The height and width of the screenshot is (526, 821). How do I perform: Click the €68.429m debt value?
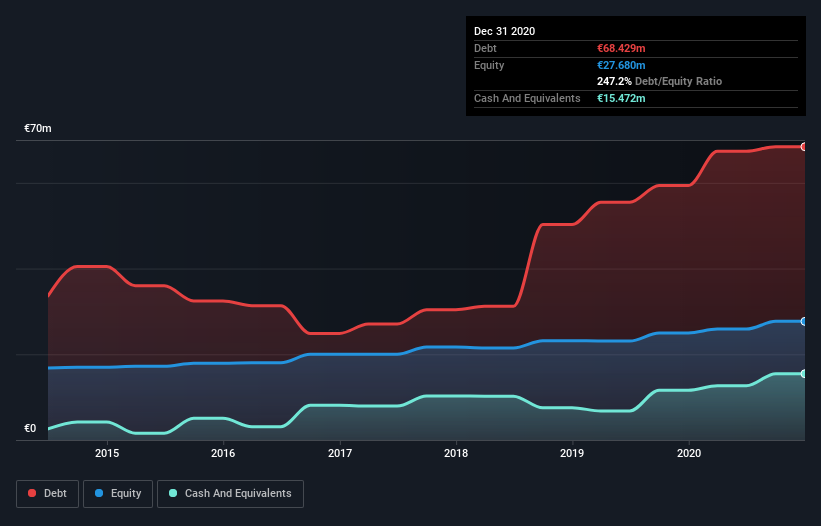[x=621, y=48]
